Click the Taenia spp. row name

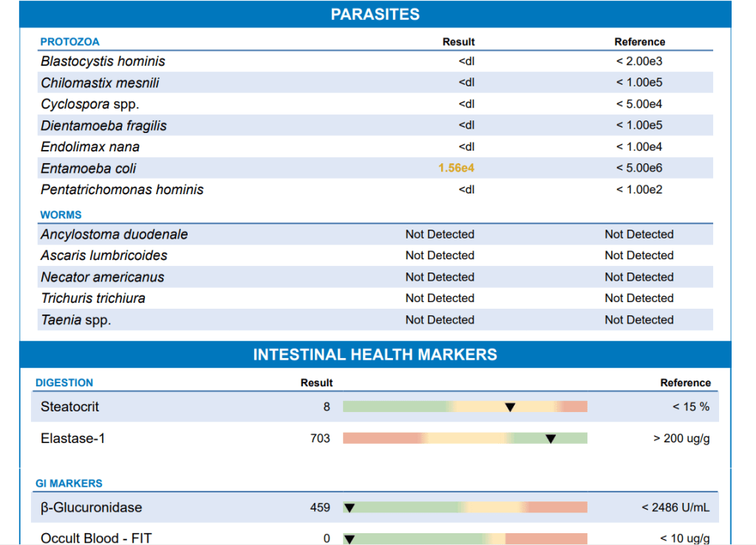75,321
